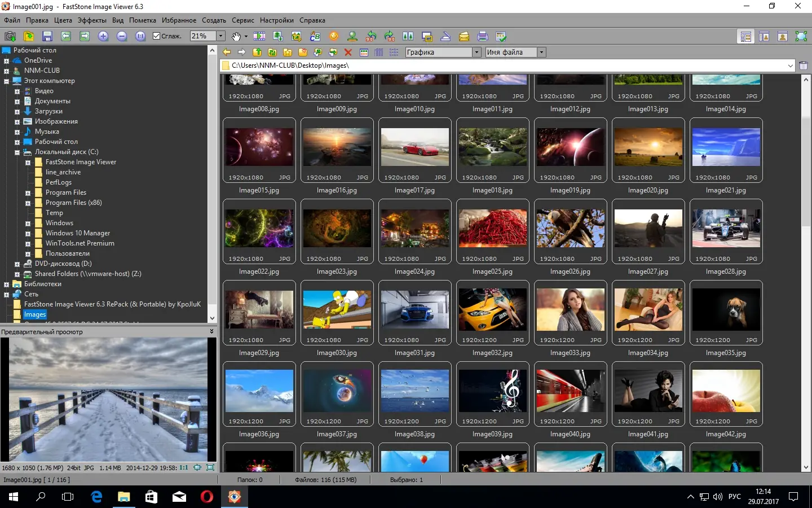Click the red X delete icon
Viewport: 812px width, 508px height.
[x=348, y=52]
